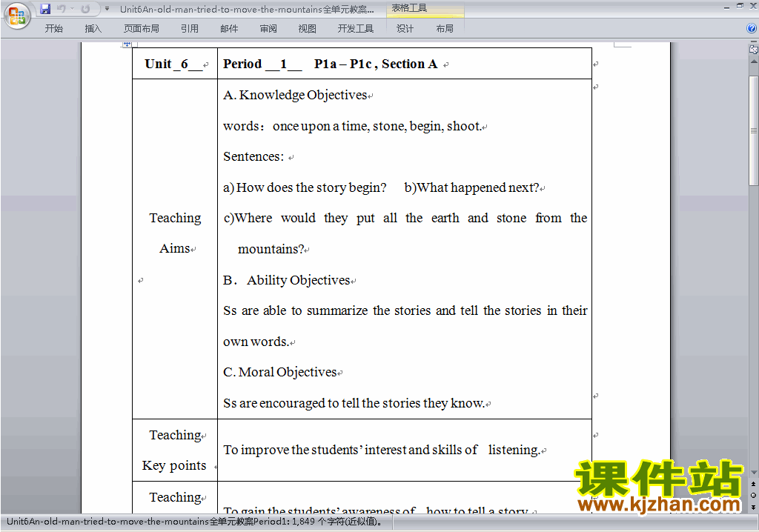Click 'To improve the students' interest' sentence
759x532 pixels.
[382, 450]
